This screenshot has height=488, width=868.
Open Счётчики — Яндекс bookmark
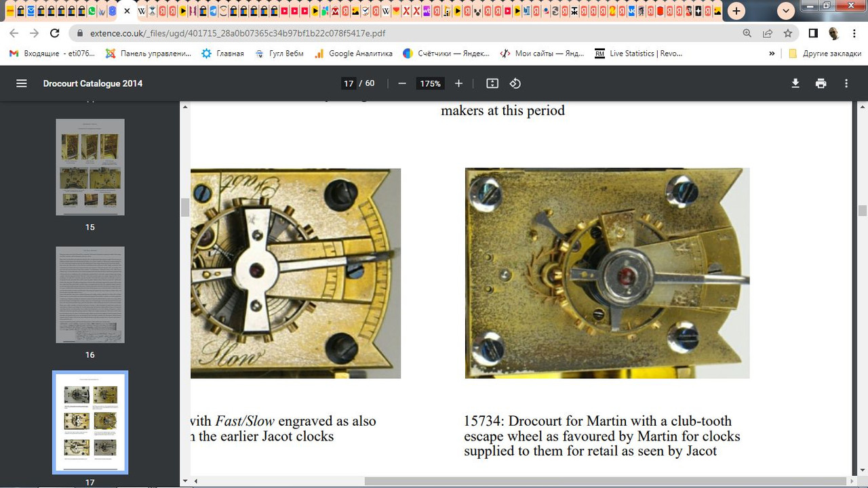(446, 54)
